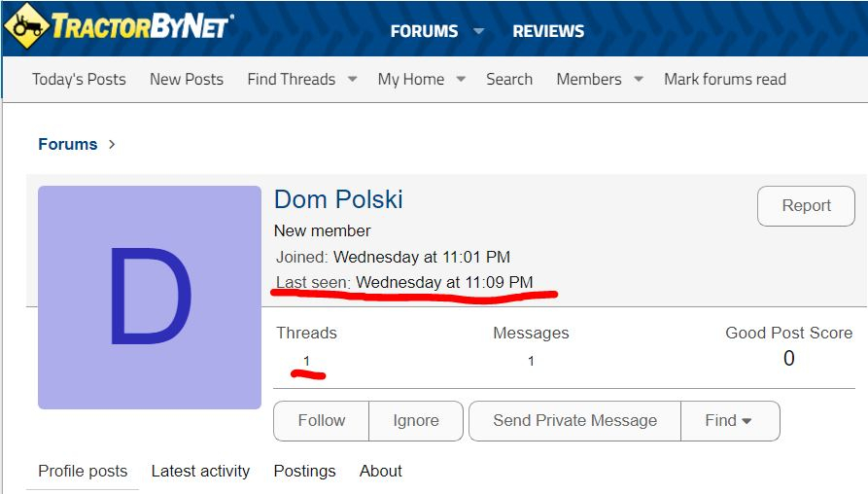The width and height of the screenshot is (868, 494).
Task: Switch to the Latest activity tab
Action: (x=200, y=471)
